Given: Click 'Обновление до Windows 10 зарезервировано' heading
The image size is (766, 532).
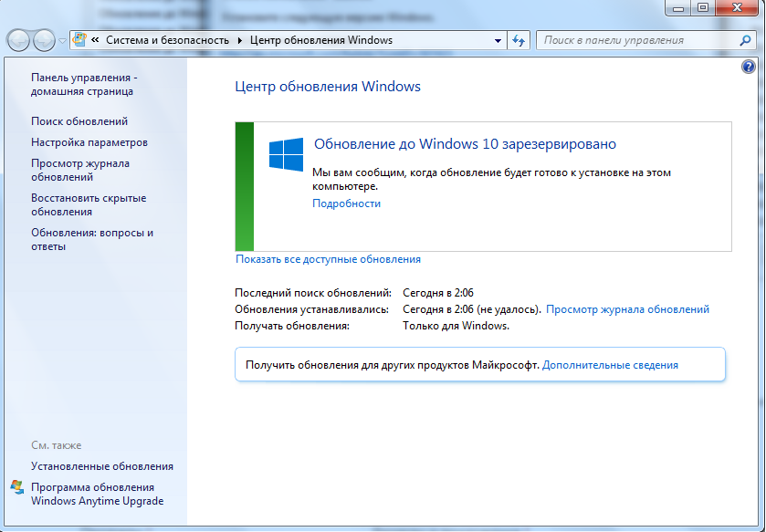Looking at the screenshot, I should 465,144.
